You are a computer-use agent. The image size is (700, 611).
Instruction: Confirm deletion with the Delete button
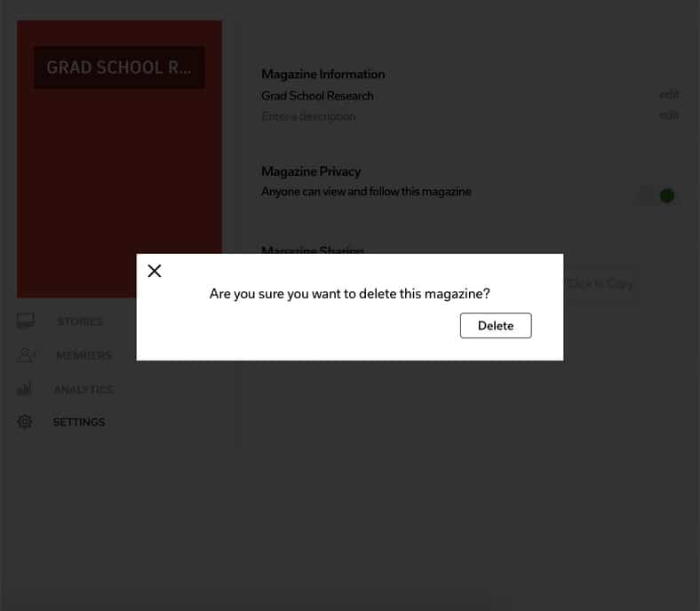pos(496,325)
